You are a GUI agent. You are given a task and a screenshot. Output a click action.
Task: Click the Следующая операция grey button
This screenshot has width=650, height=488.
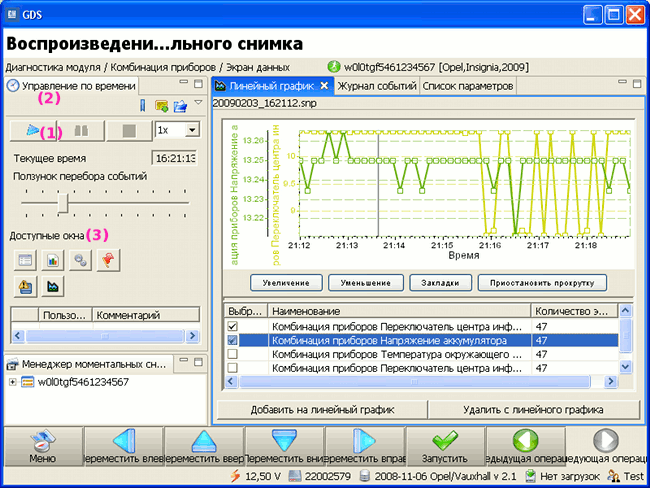606,447
